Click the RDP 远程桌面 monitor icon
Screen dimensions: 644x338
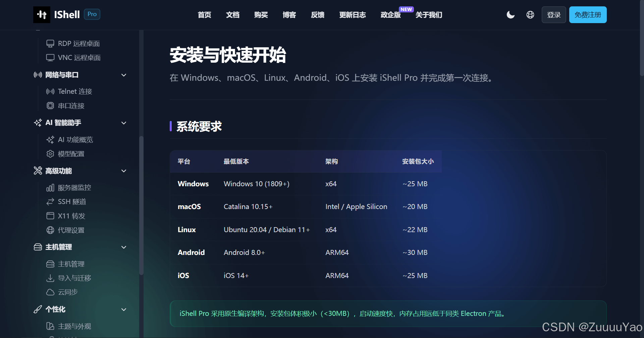click(x=50, y=44)
